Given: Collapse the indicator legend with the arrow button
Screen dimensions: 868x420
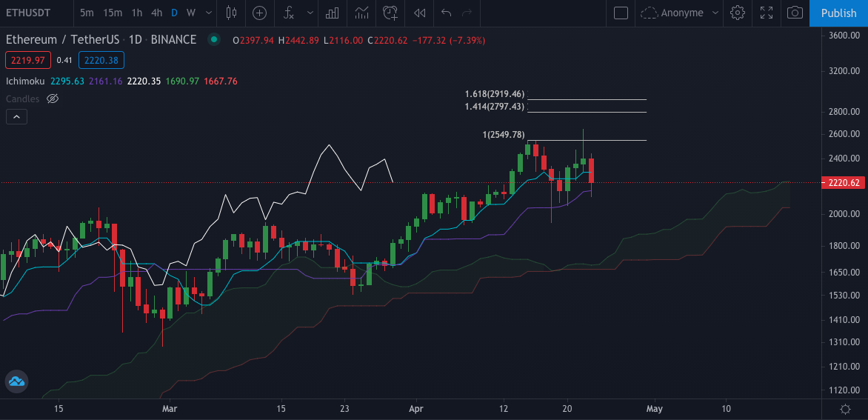Looking at the screenshot, I should tap(16, 117).
